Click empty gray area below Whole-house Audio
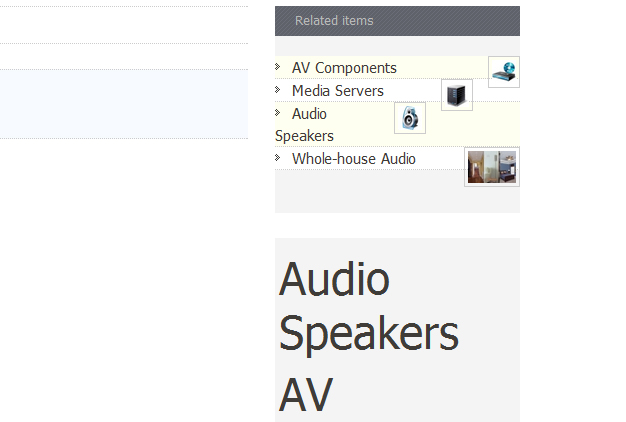Screen dimensions: 626x422 click(369, 194)
